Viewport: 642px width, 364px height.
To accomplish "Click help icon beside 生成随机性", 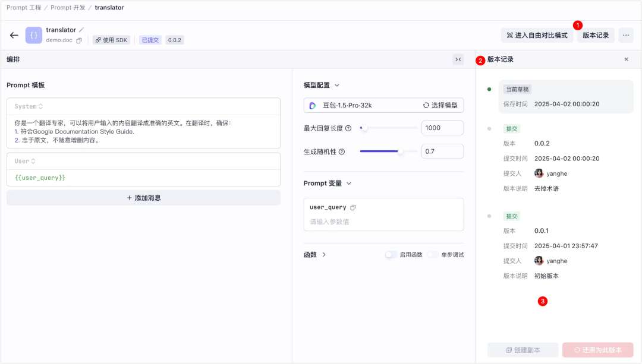I will [x=342, y=151].
